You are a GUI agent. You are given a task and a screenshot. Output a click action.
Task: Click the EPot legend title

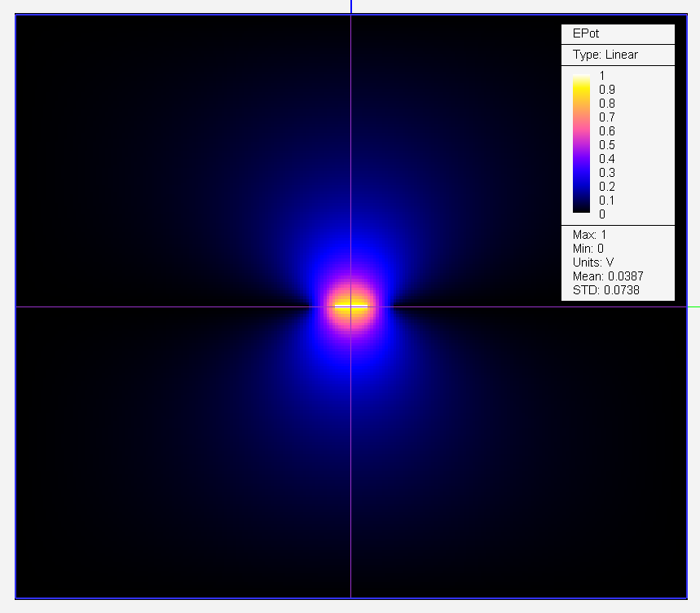coord(586,34)
